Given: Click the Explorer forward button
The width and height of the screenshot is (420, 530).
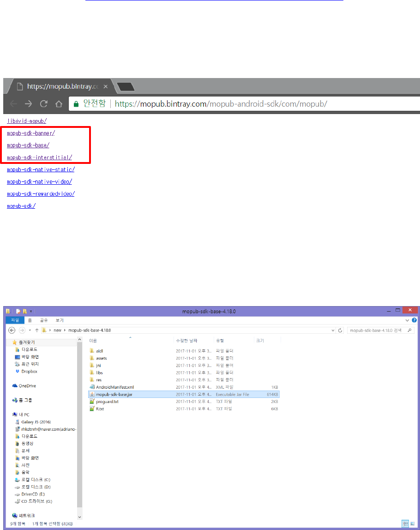Looking at the screenshot, I should [x=22, y=330].
